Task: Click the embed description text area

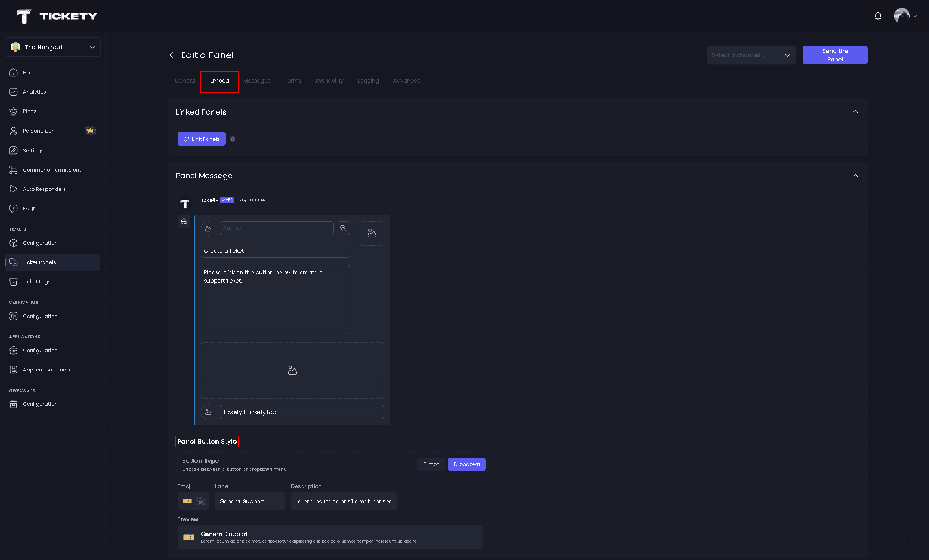Action: pos(275,300)
